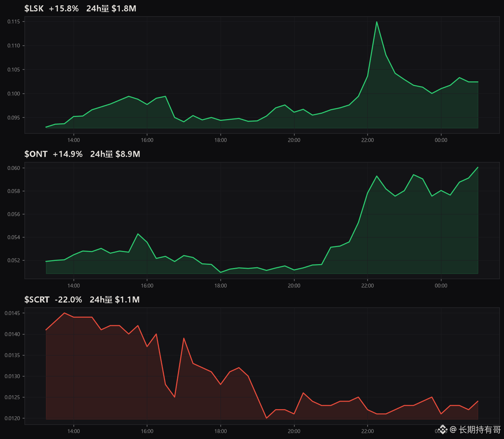Click the 0.095 price axis label

click(14, 118)
